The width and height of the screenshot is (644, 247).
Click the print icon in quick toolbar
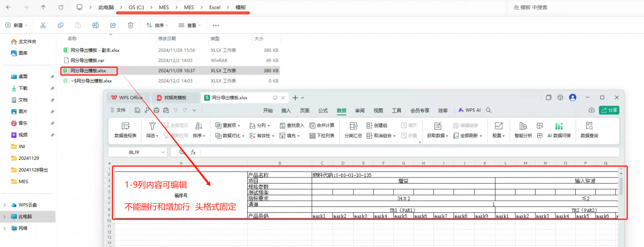[x=157, y=111]
